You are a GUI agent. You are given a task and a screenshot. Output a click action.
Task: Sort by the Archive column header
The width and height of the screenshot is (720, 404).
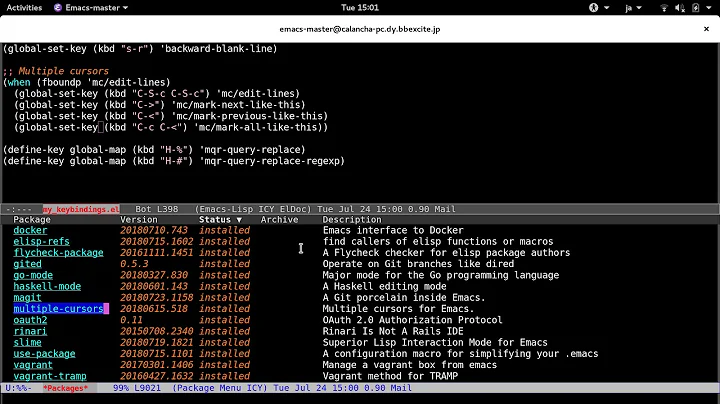279,219
